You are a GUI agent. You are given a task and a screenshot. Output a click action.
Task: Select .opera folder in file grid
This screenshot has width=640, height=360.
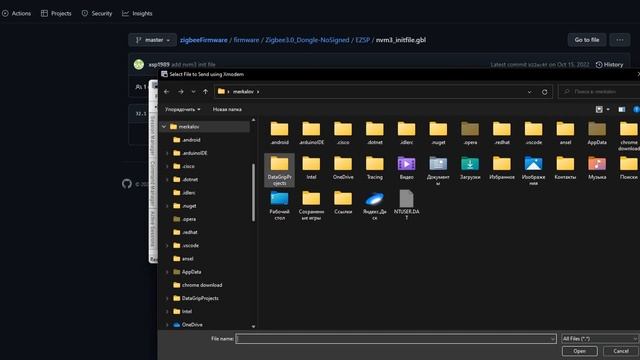(x=470, y=133)
